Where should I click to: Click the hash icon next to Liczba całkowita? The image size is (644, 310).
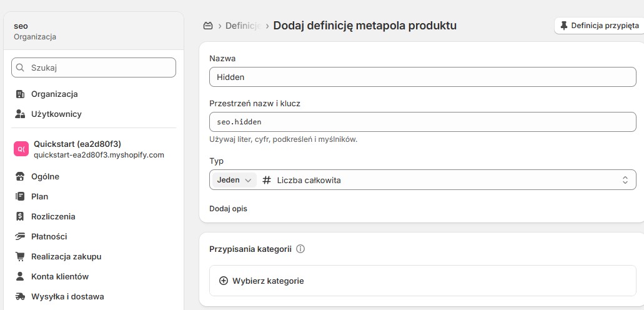click(x=267, y=180)
